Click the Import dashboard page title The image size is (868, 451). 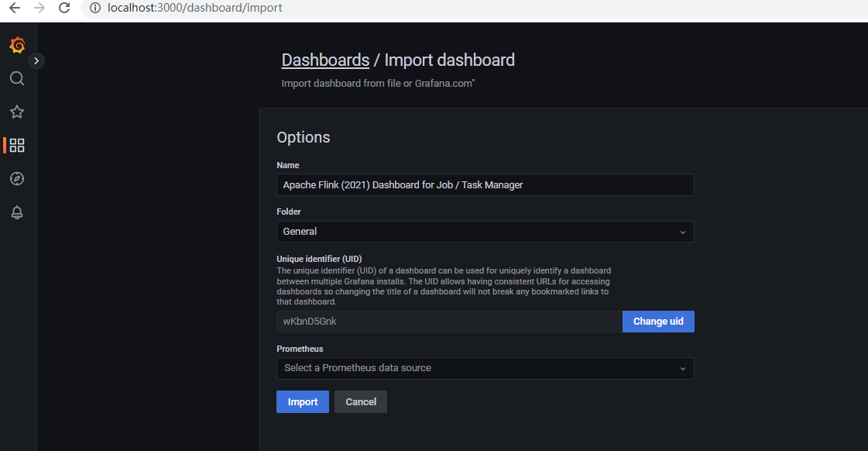pyautogui.click(x=450, y=60)
